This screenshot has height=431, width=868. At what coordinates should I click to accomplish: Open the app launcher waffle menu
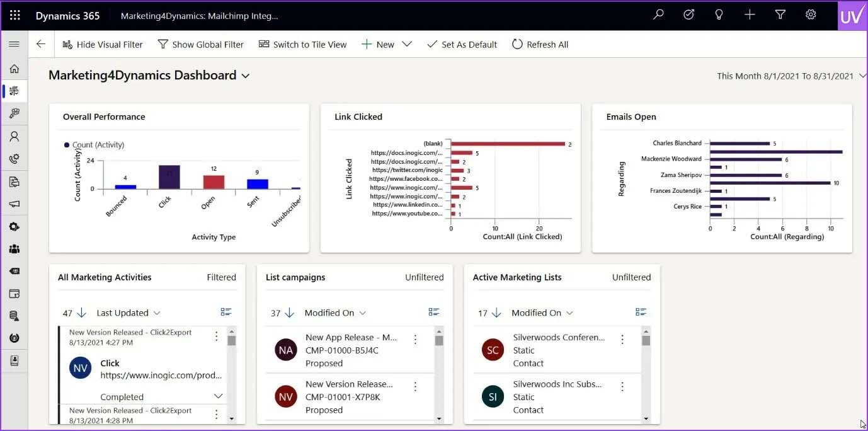[15, 16]
